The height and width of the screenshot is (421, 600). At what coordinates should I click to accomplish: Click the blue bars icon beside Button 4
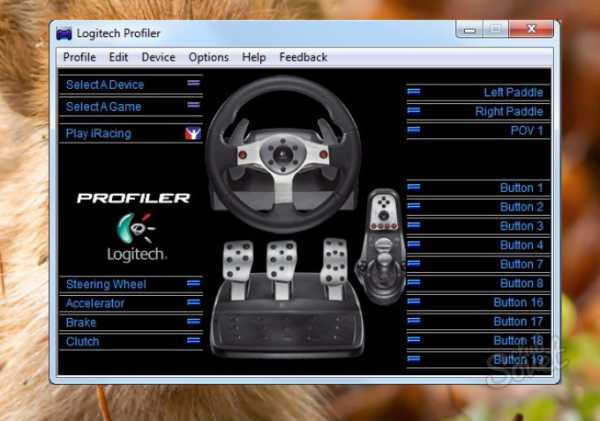point(414,244)
